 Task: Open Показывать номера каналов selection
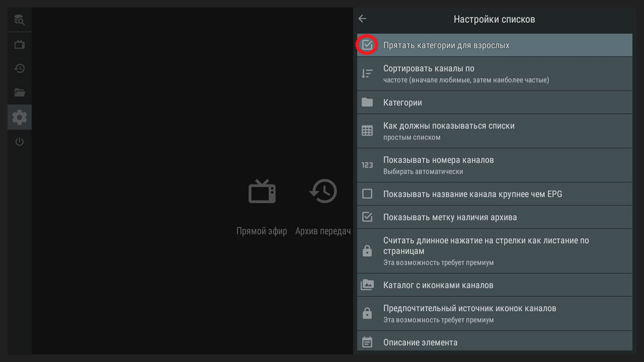pyautogui.click(x=494, y=165)
